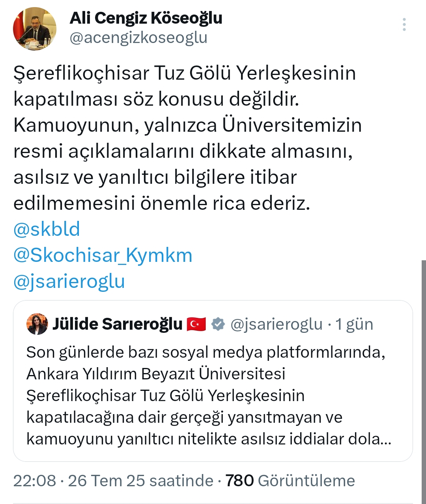The height and width of the screenshot is (504, 426).
Task: Click the @acengizkoseoglu handle under the name
Action: click(138, 38)
